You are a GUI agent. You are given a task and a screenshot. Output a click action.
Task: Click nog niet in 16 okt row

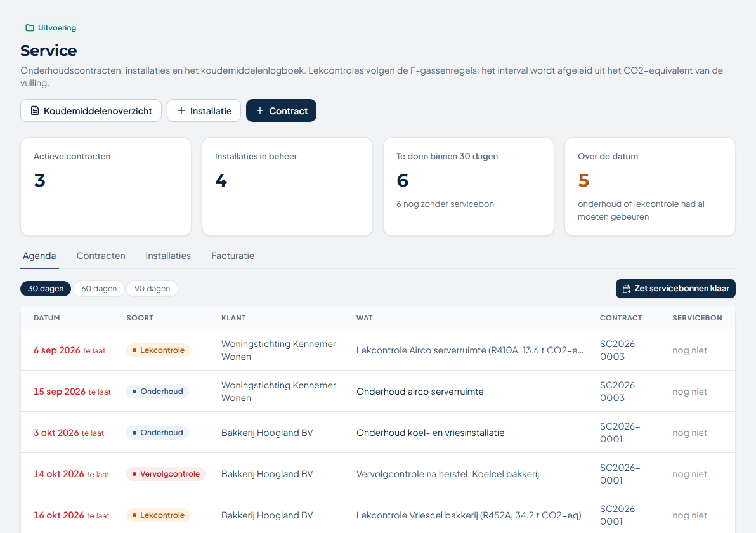tap(690, 515)
